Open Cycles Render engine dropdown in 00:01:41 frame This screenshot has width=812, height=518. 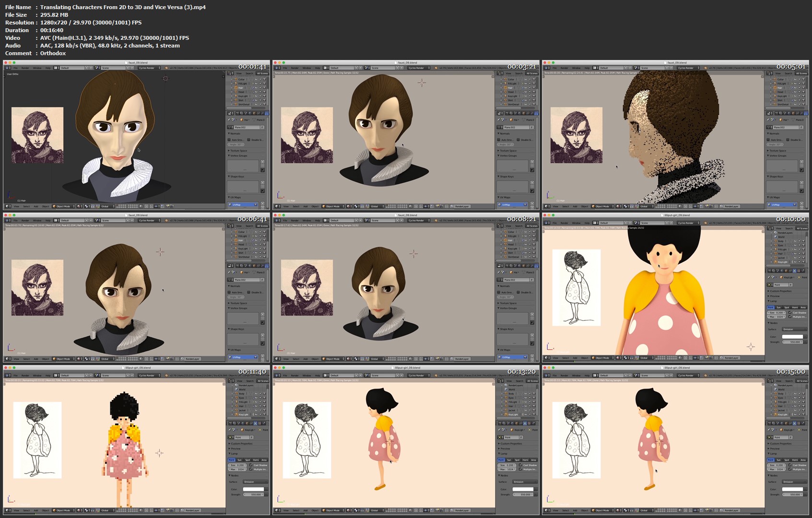149,68
